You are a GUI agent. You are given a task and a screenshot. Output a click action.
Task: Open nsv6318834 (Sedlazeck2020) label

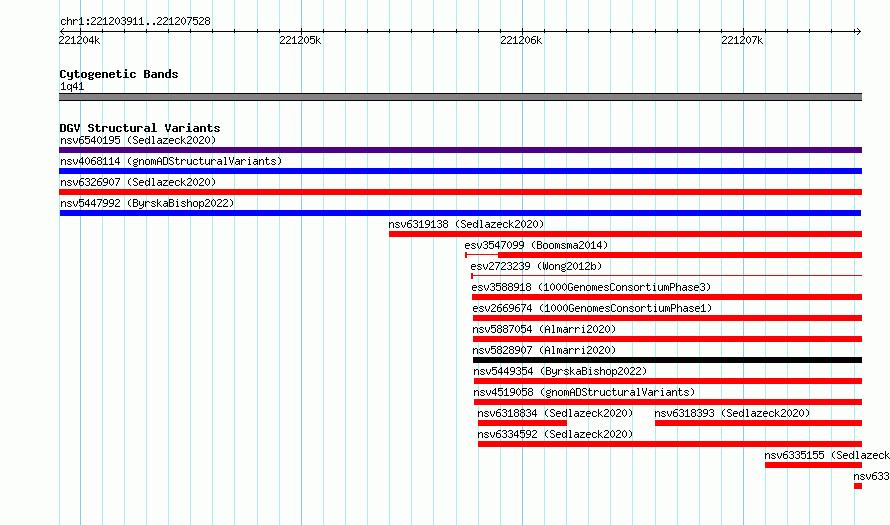coord(555,413)
